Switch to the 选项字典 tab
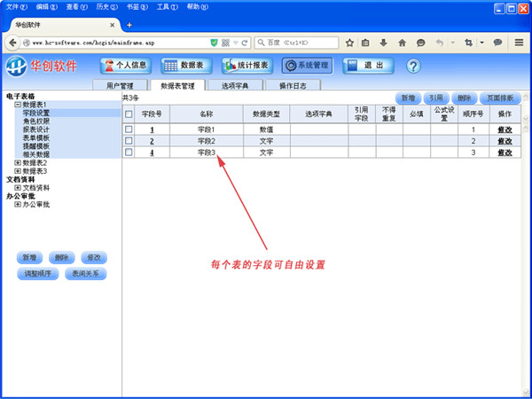 [233, 86]
